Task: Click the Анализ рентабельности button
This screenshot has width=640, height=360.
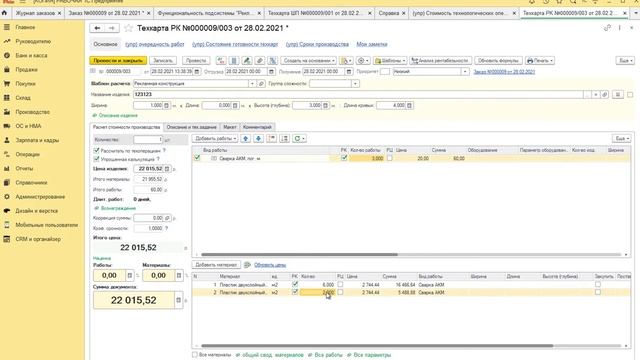Action: point(440,60)
